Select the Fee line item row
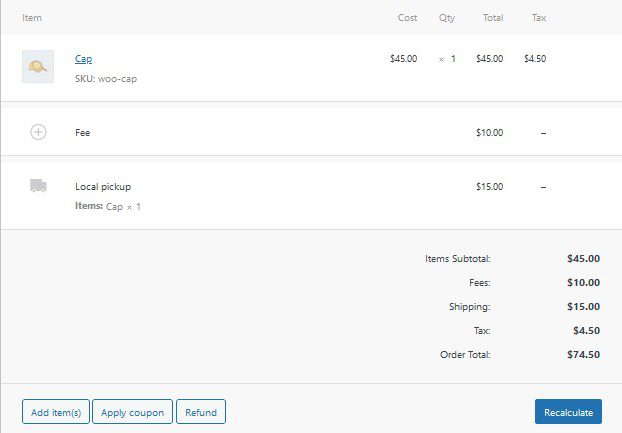The width and height of the screenshot is (622, 433). [250, 132]
